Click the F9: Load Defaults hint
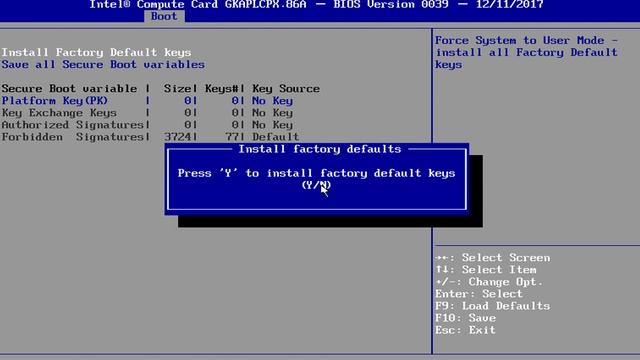The height and width of the screenshot is (360, 640). [x=493, y=306]
